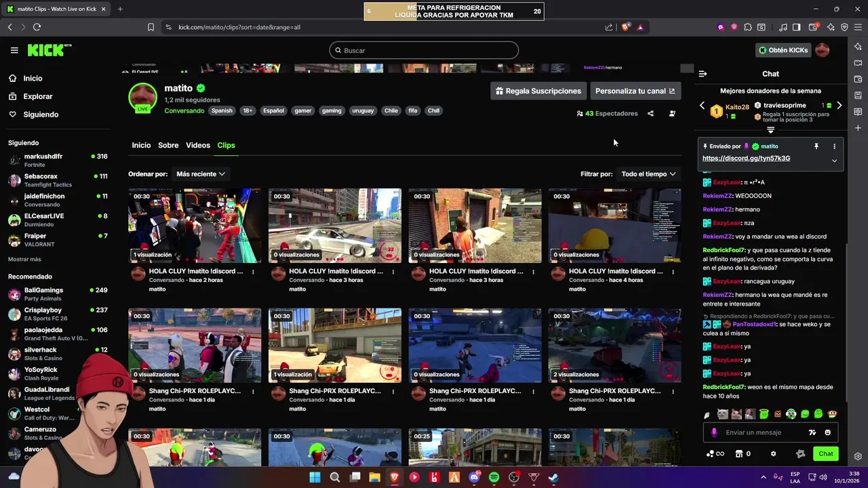Image resolution: width=868 pixels, height=488 pixels.
Task: Open Discord from the taskbar
Action: click(474, 477)
